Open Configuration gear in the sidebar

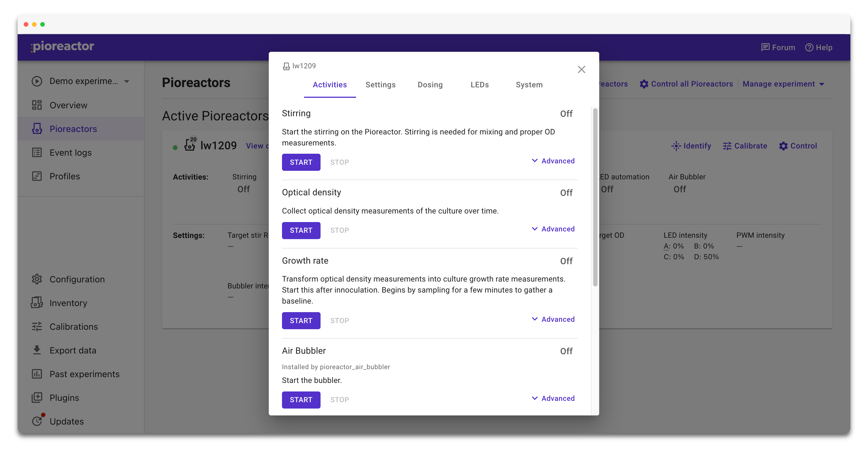(37, 279)
